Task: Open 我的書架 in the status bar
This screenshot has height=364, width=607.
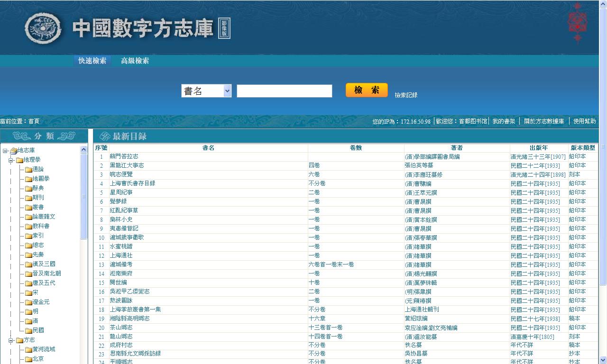Action: click(x=504, y=121)
